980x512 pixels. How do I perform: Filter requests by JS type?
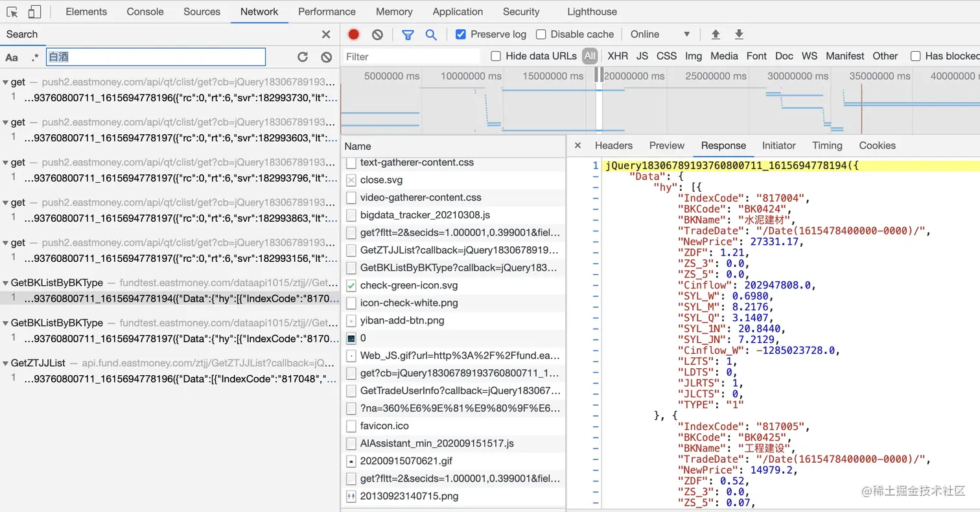[x=642, y=56]
